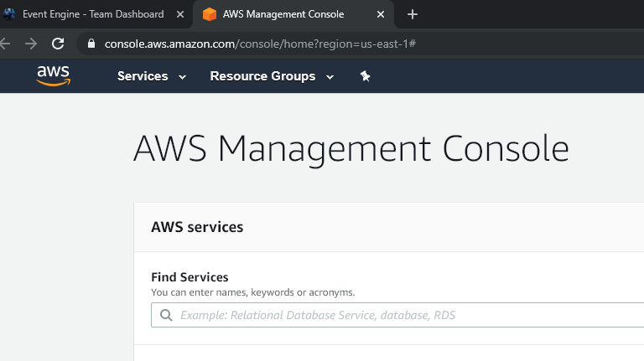Click the pin shortcuts icon in navbar
This screenshot has height=361, width=644.
point(365,76)
